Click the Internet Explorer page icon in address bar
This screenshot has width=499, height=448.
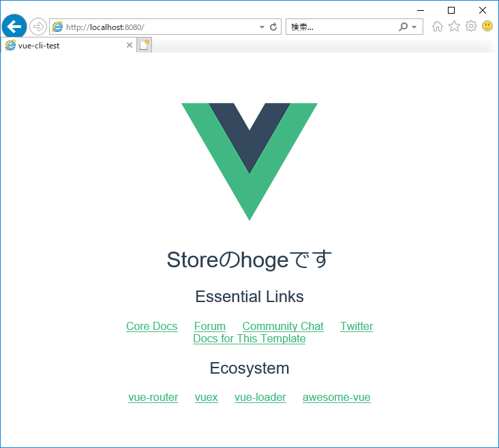(x=57, y=27)
